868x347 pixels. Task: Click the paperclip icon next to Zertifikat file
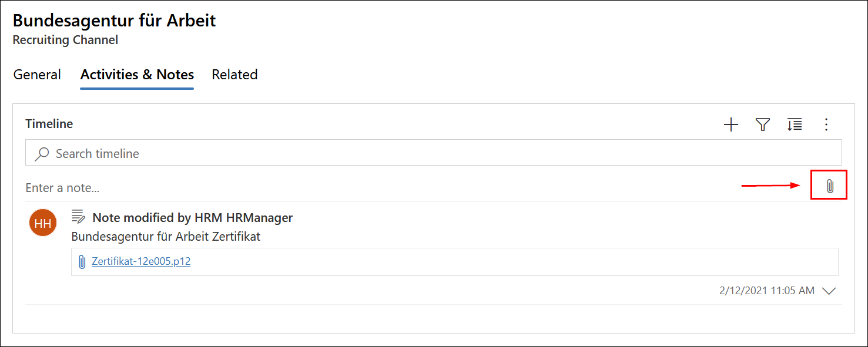(x=82, y=262)
